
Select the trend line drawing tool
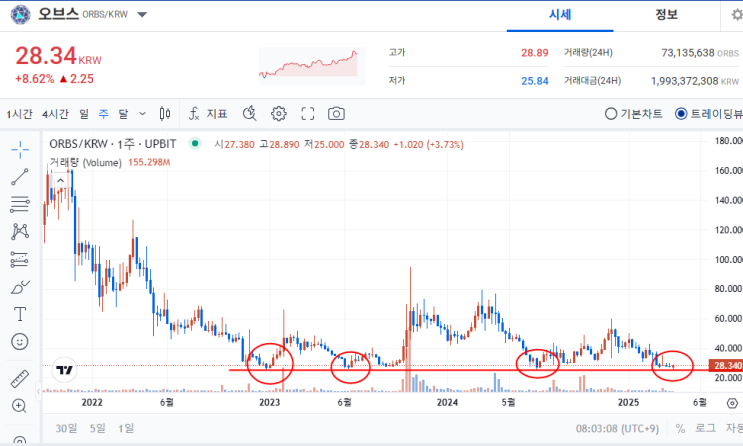pos(19,177)
